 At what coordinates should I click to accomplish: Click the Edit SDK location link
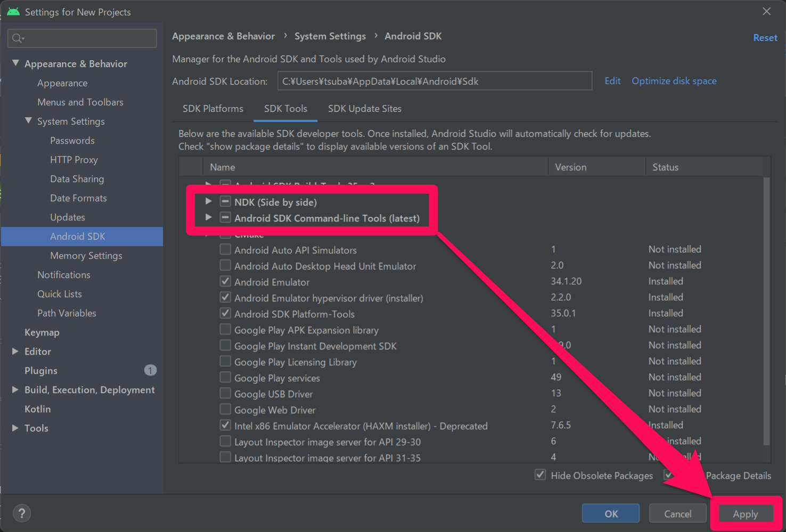point(612,81)
